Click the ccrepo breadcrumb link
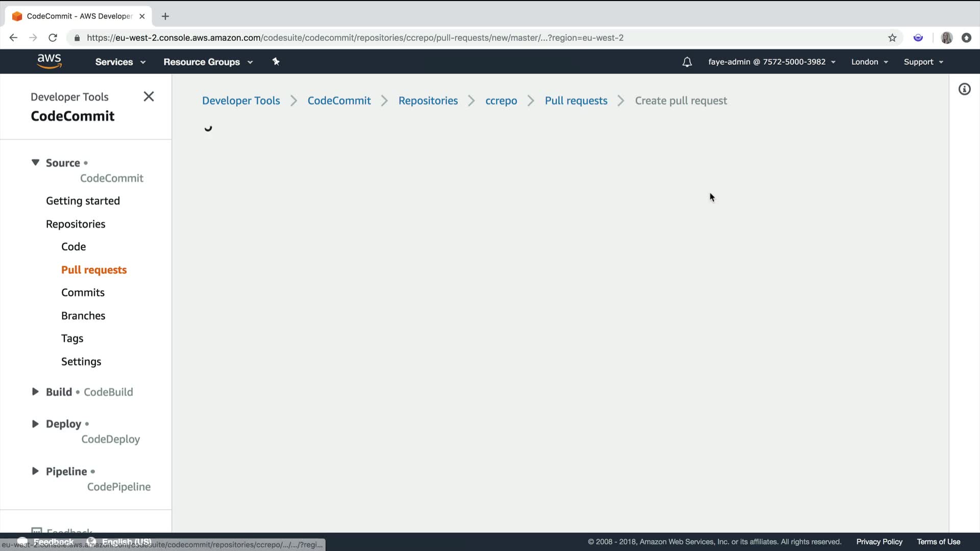The height and width of the screenshot is (551, 980). click(501, 101)
